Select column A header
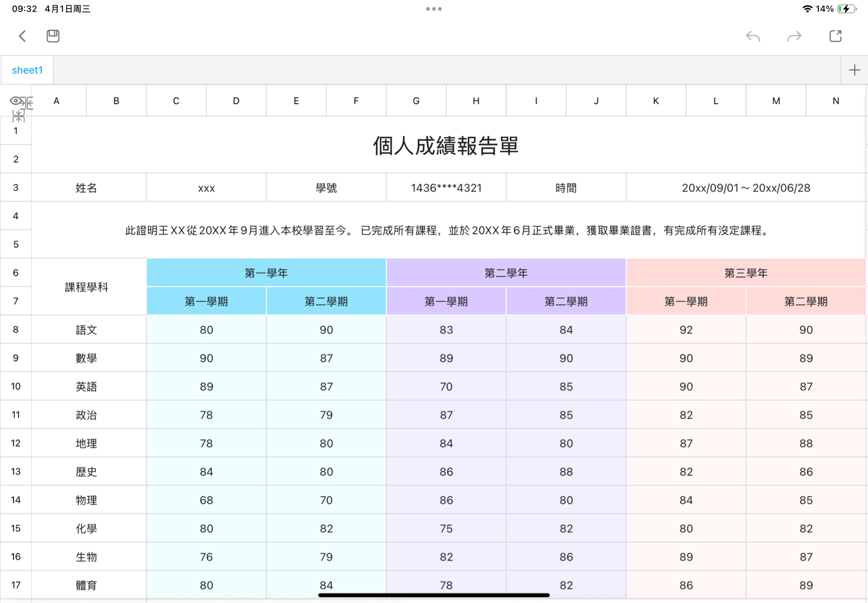This screenshot has width=868, height=603. click(x=57, y=100)
